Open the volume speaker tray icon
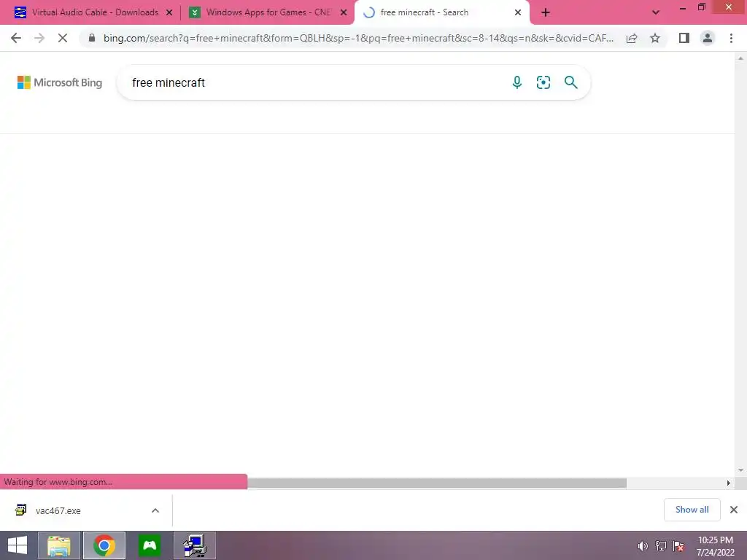Image resolution: width=747 pixels, height=560 pixels. click(x=643, y=545)
